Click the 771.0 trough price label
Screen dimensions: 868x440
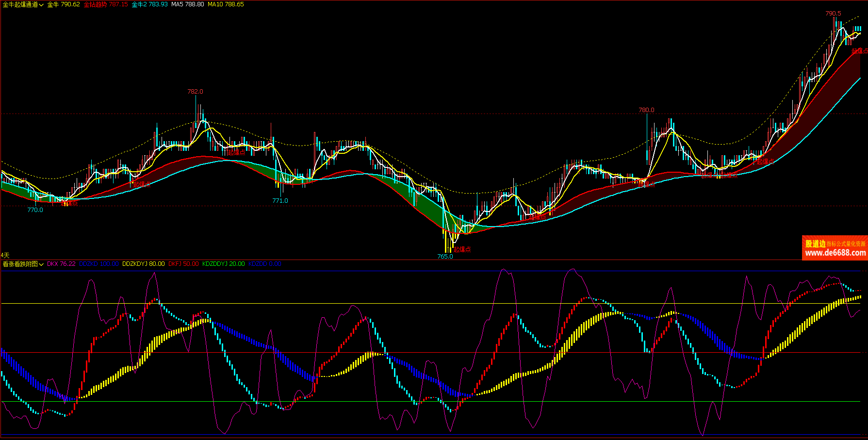[x=280, y=200]
